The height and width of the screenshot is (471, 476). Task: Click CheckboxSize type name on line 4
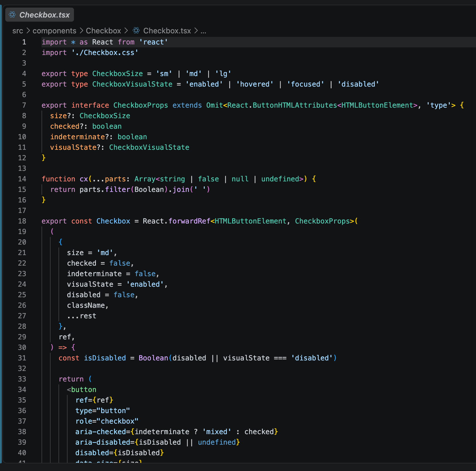click(x=118, y=74)
